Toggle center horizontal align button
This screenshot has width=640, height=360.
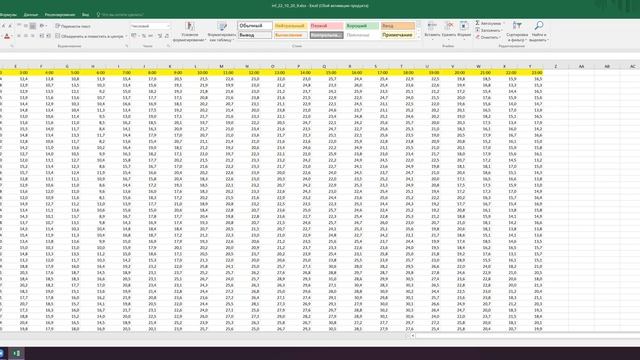(x=26, y=36)
